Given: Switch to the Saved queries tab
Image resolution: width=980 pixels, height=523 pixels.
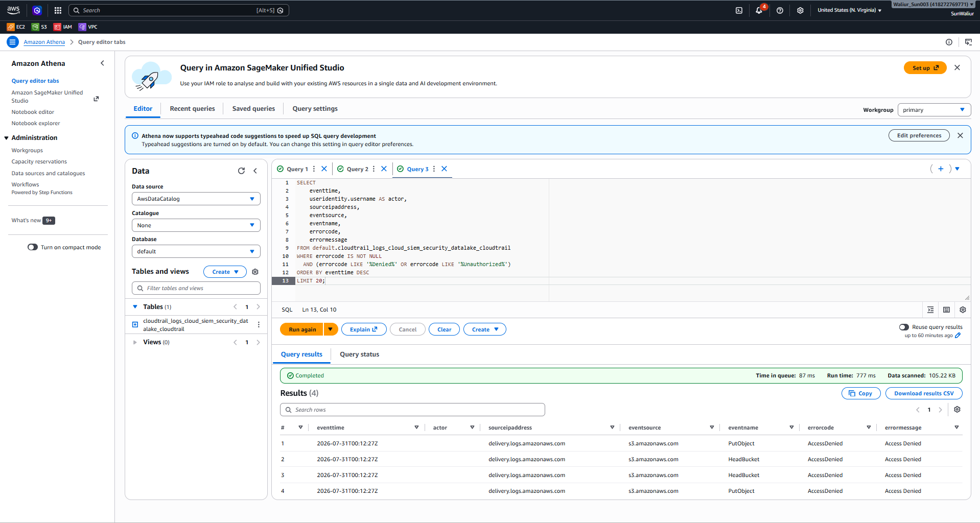Looking at the screenshot, I should (253, 109).
